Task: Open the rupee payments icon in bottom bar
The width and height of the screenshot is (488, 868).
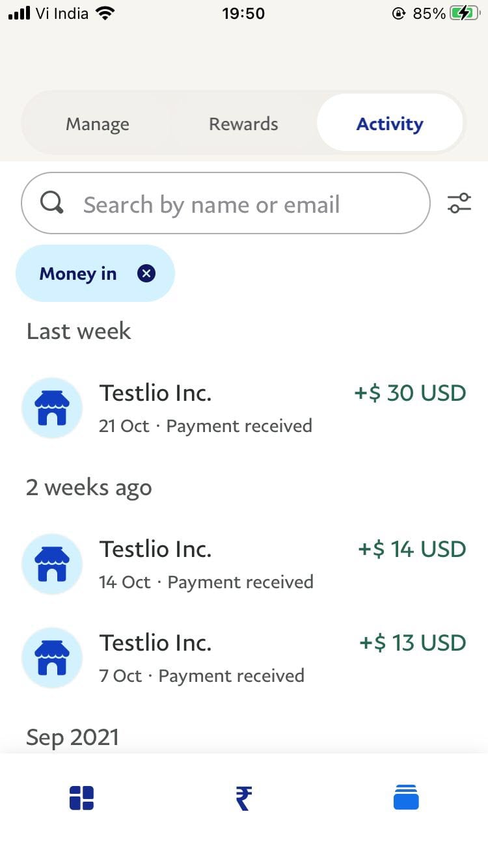Action: [243, 798]
